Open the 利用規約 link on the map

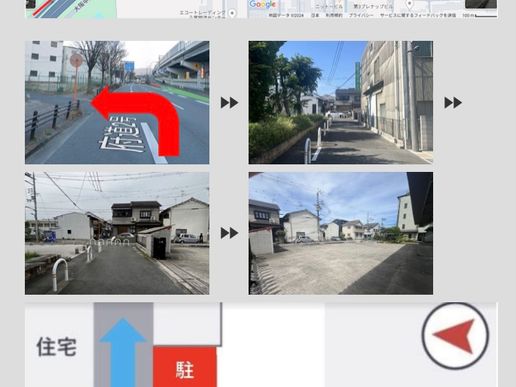pyautogui.click(x=333, y=15)
